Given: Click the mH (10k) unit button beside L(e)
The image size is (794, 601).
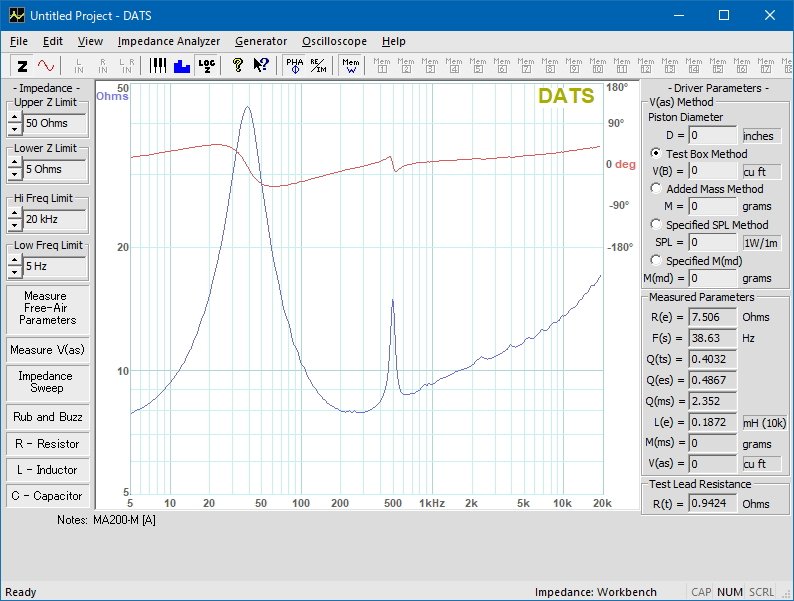Looking at the screenshot, I should [765, 423].
